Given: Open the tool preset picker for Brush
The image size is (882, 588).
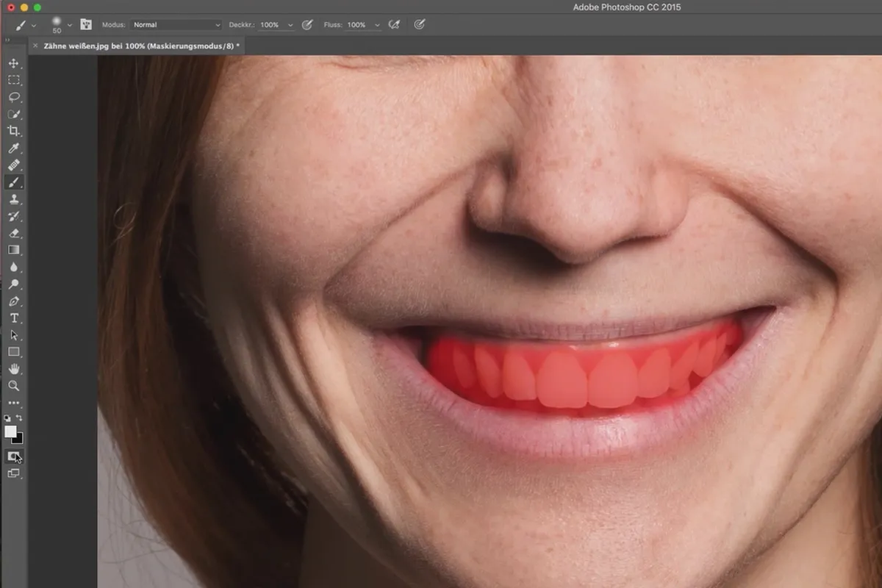Looking at the screenshot, I should (x=25, y=25).
